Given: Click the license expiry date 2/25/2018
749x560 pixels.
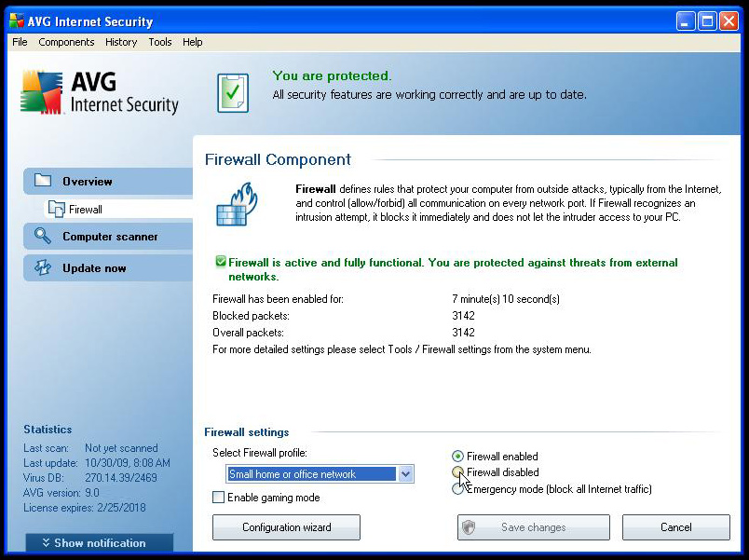Looking at the screenshot, I should (121, 508).
